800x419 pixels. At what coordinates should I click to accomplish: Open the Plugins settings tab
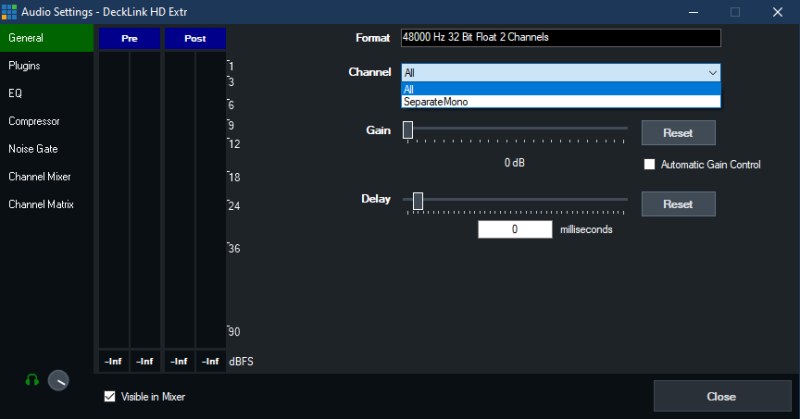pyautogui.click(x=25, y=65)
